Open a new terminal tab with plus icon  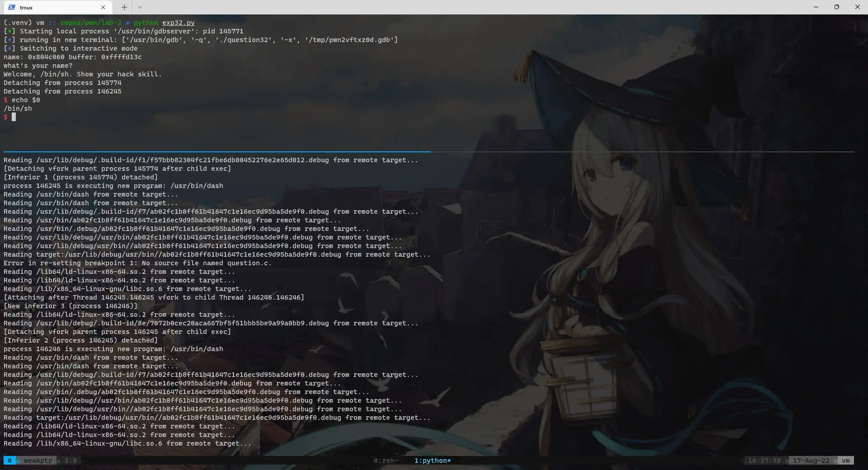click(124, 7)
